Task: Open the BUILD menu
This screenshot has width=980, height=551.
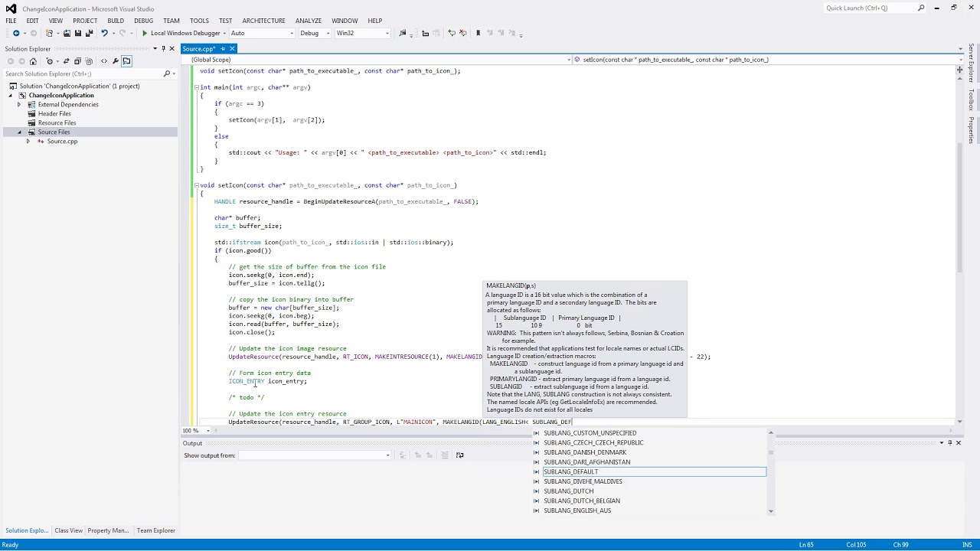Action: 116,21
